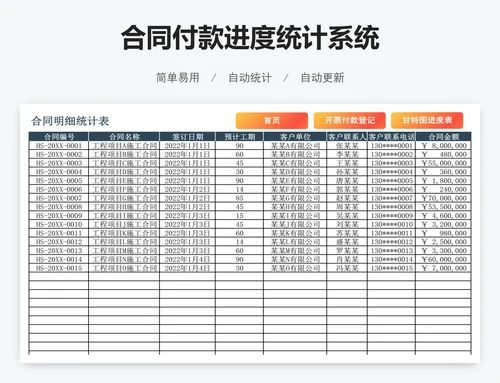500x383 pixels.
Task: Select cell HS-20XX-0006
Action: tap(59, 189)
